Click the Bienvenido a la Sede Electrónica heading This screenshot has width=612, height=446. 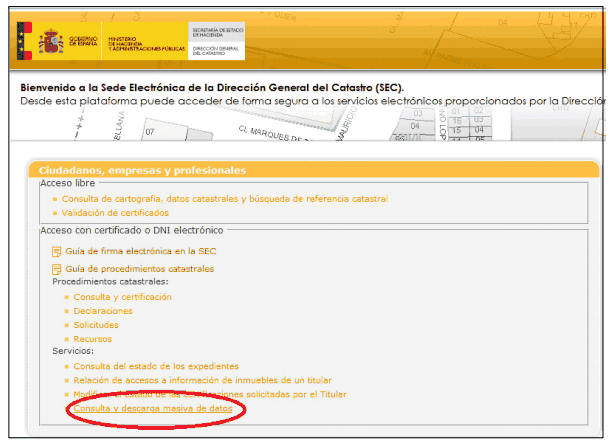(x=212, y=87)
